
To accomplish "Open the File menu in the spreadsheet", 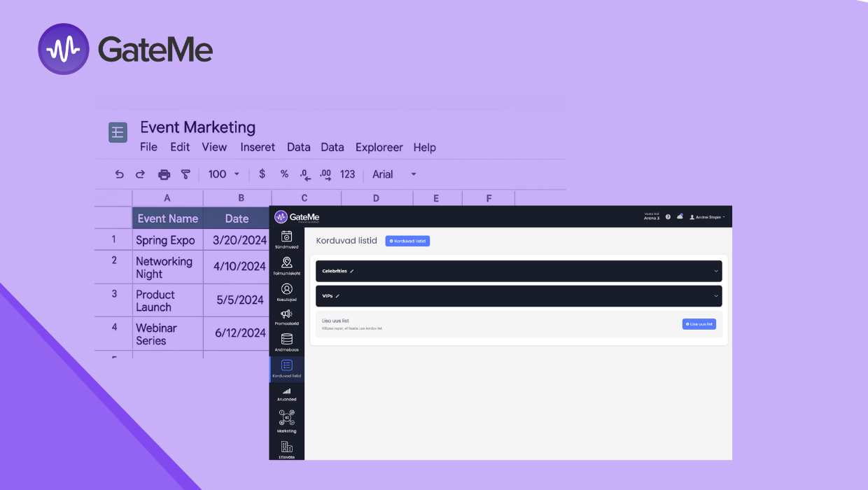I will tap(148, 147).
